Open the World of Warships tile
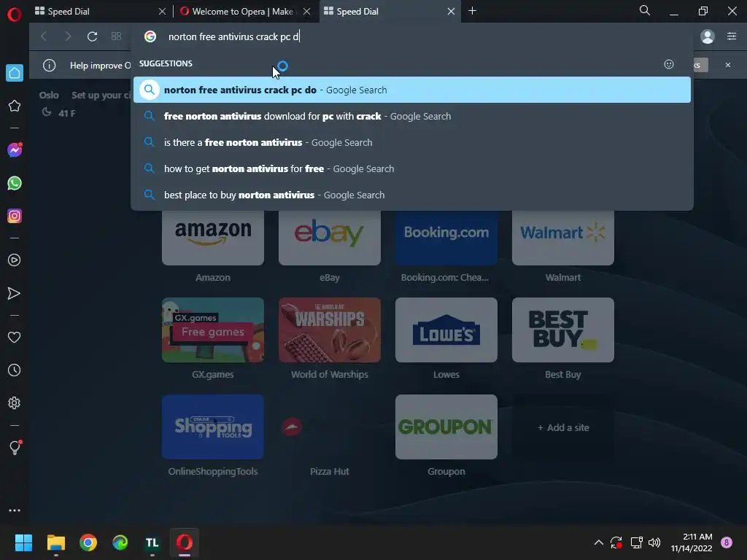Viewport: 747px width, 560px height. pos(330,330)
